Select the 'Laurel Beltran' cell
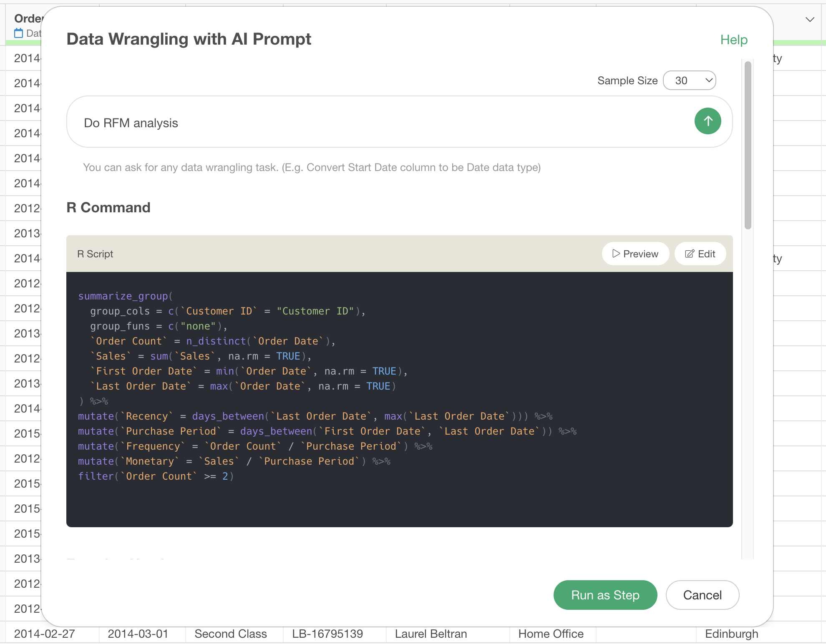 tap(431, 634)
